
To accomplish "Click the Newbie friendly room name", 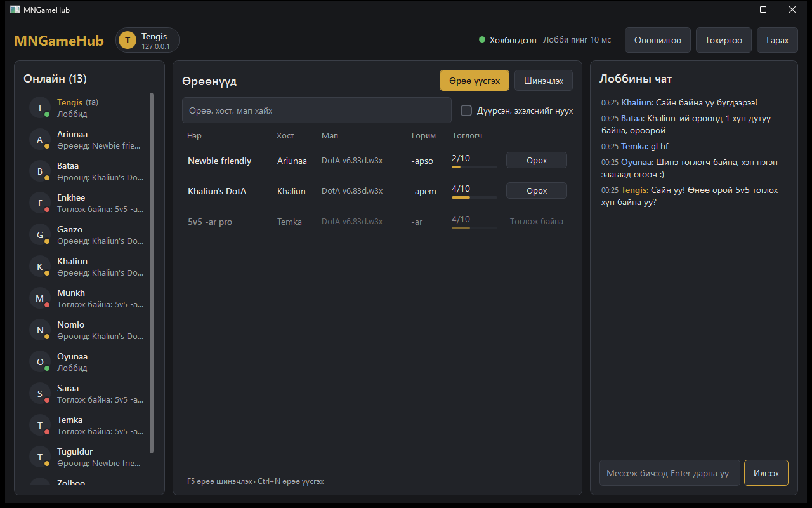I will [219, 161].
